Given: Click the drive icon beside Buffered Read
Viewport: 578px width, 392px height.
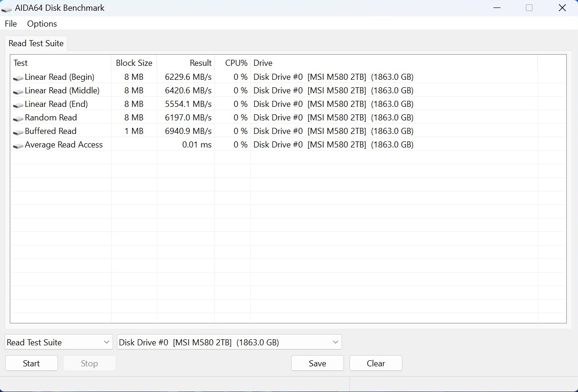Looking at the screenshot, I should (18, 132).
